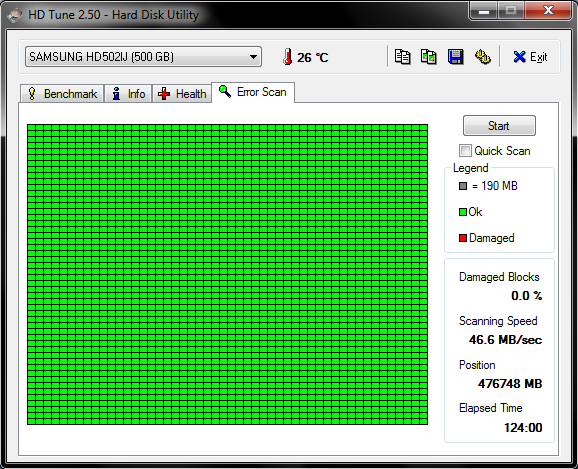Click the Start scan button
Screen dimensions: 578x469
[x=499, y=126]
